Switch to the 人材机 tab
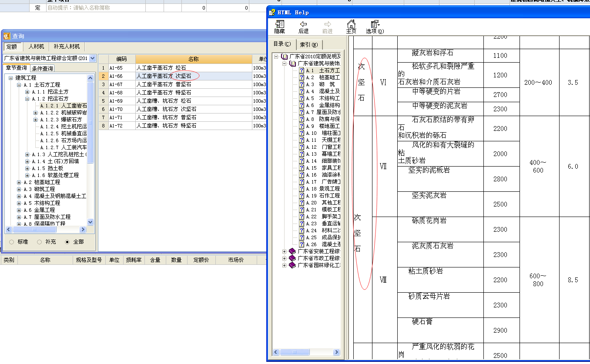The width and height of the screenshot is (590, 364). coord(37,47)
